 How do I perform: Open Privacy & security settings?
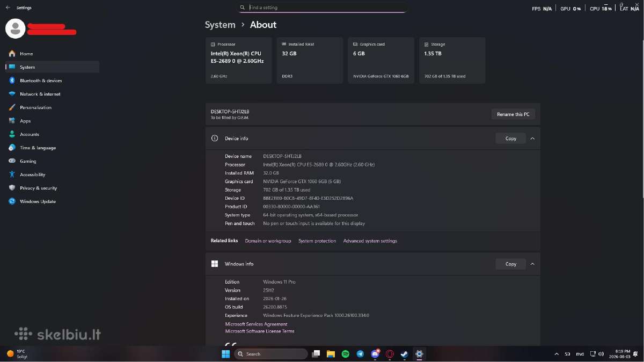pos(52,188)
